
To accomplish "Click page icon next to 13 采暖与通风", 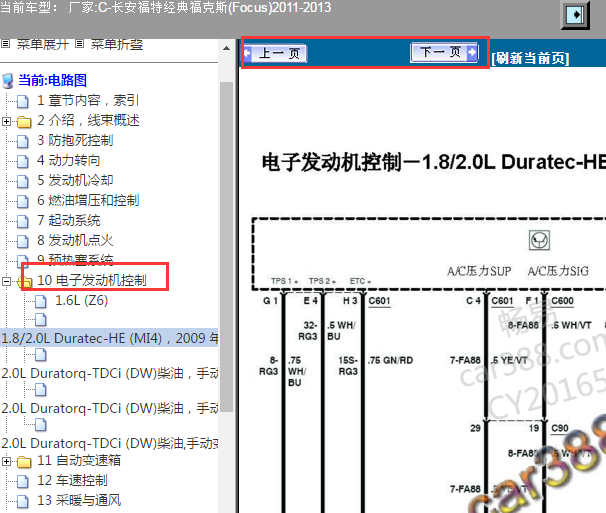I will point(23,501).
